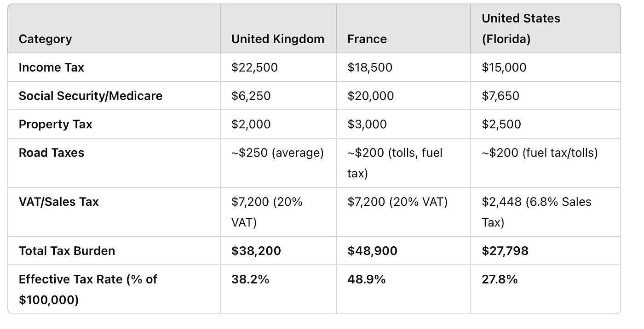Select the ~$250 (average) cell
Image resolution: width=644 pixels, height=329 pixels.
pyautogui.click(x=277, y=153)
